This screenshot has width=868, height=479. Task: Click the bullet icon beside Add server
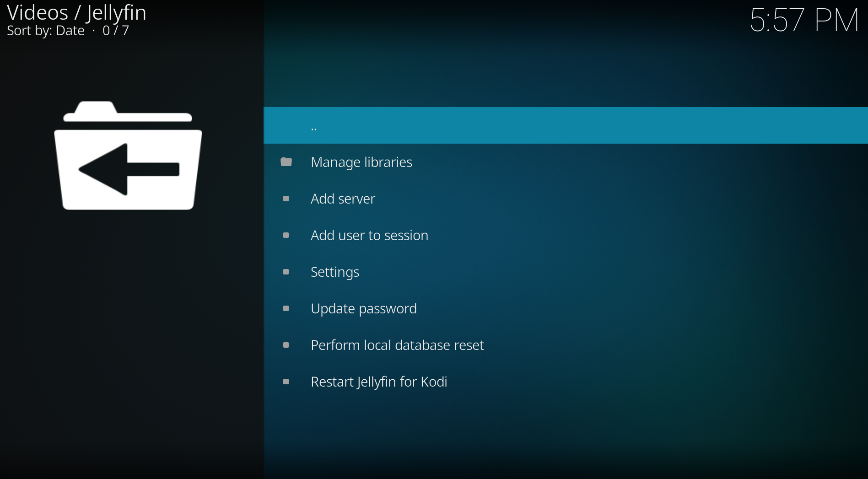point(286,199)
